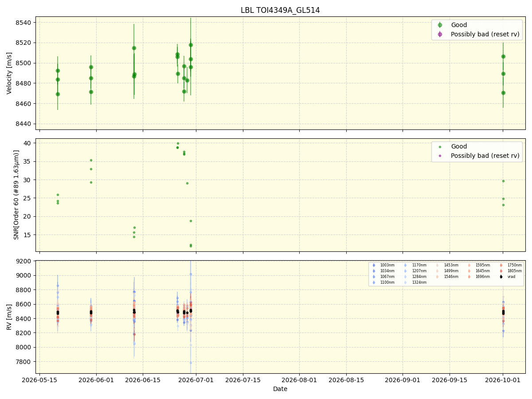Viewport: 532px width, 399px height.
Task: Click the 2026-09-01 date tick label
Action: [x=403, y=380]
